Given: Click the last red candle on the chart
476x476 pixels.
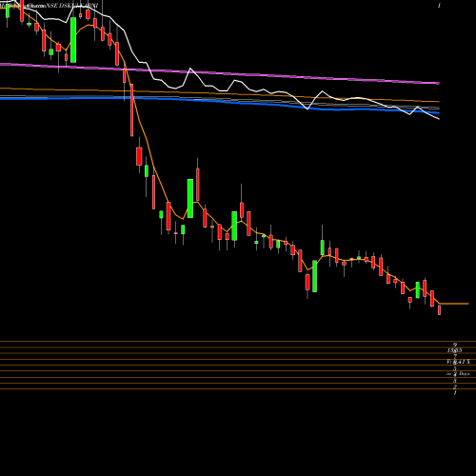Looking at the screenshot, I should click(440, 309).
